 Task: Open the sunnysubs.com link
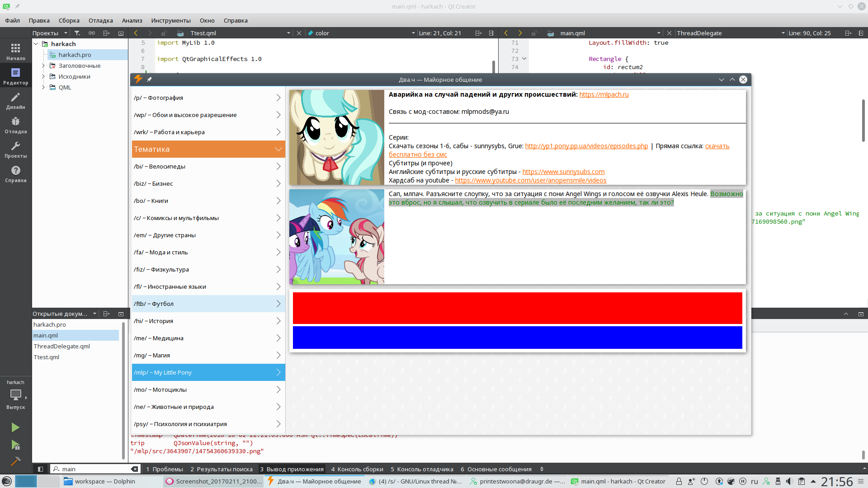564,172
